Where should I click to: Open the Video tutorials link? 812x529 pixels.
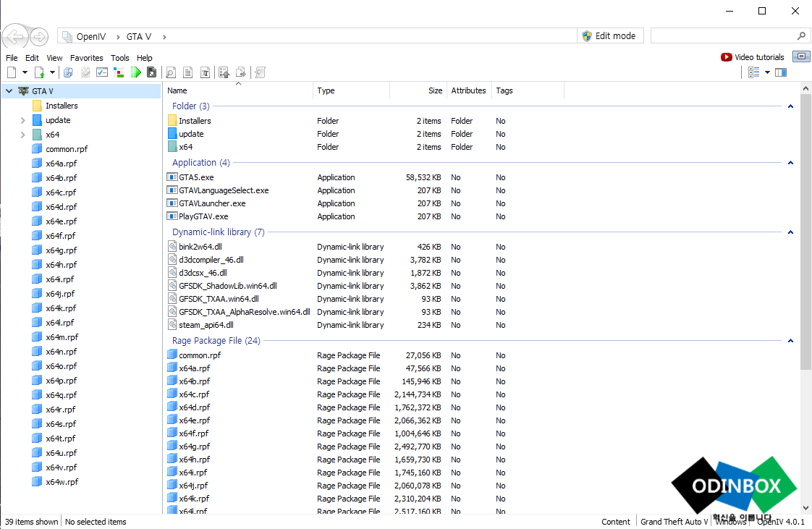pos(753,57)
